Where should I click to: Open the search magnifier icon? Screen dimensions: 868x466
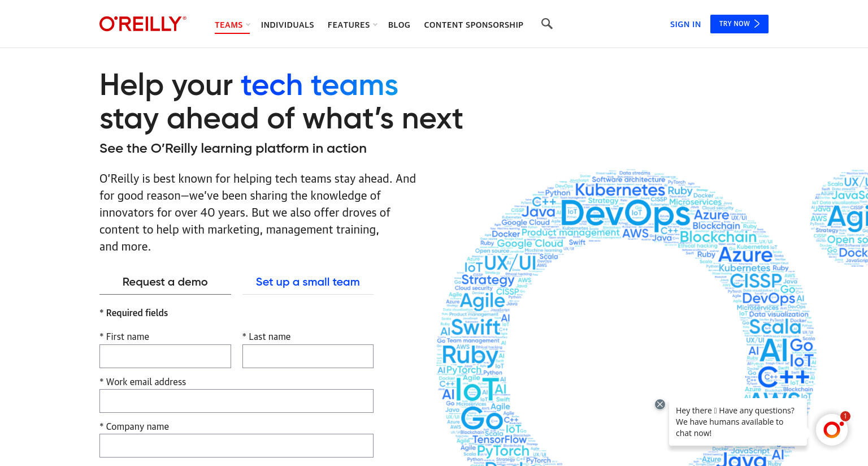pyautogui.click(x=546, y=24)
